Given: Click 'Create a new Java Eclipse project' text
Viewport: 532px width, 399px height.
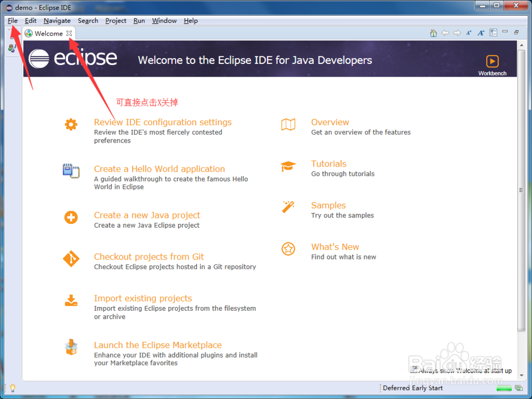Looking at the screenshot, I should click(147, 225).
